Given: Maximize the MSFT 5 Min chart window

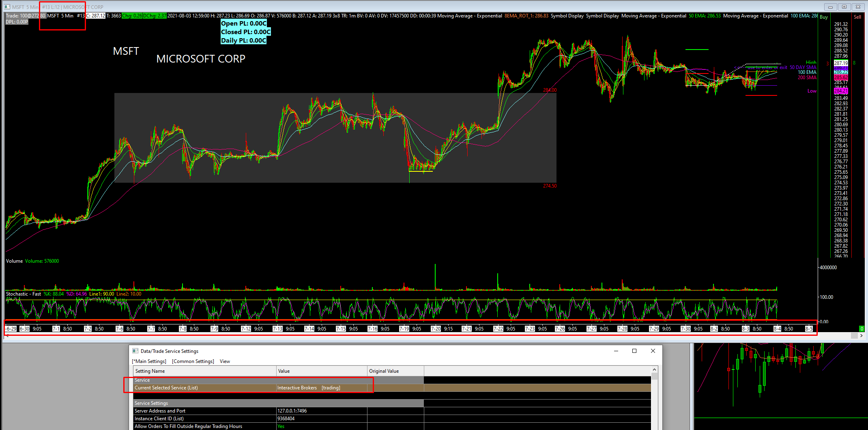Looking at the screenshot, I should [844, 7].
